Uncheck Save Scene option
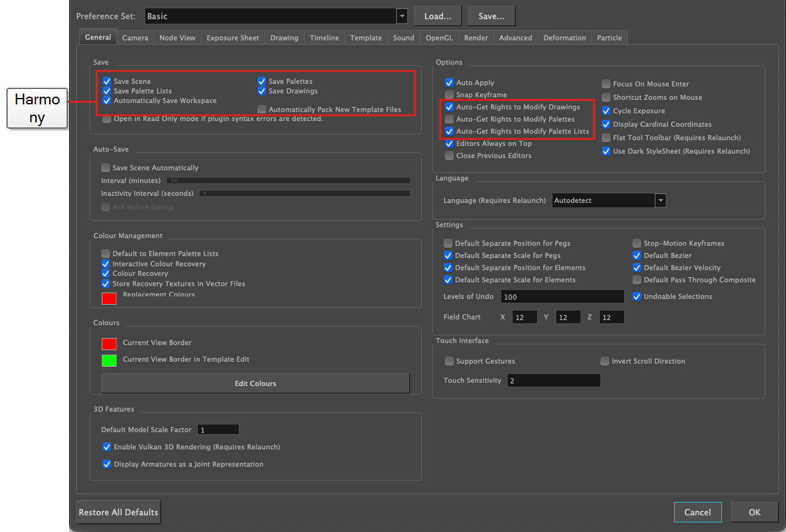This screenshot has width=786, height=532. pyautogui.click(x=107, y=81)
